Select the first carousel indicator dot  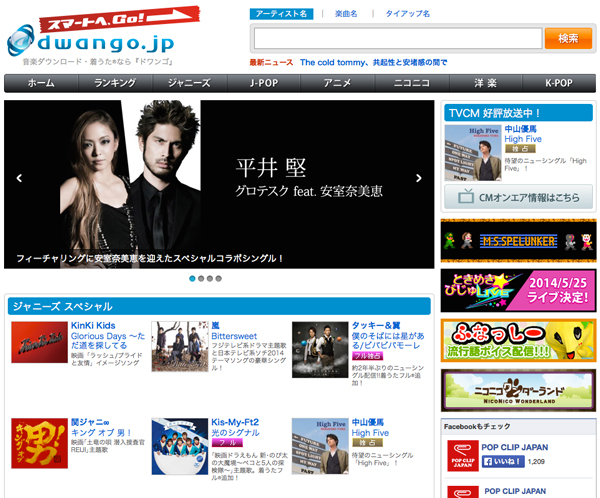coord(192,279)
